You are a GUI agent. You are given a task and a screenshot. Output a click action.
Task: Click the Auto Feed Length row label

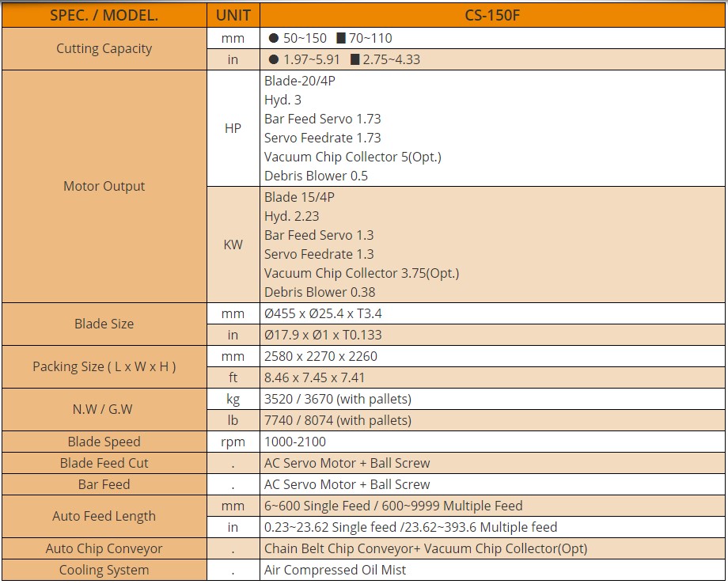(x=104, y=516)
